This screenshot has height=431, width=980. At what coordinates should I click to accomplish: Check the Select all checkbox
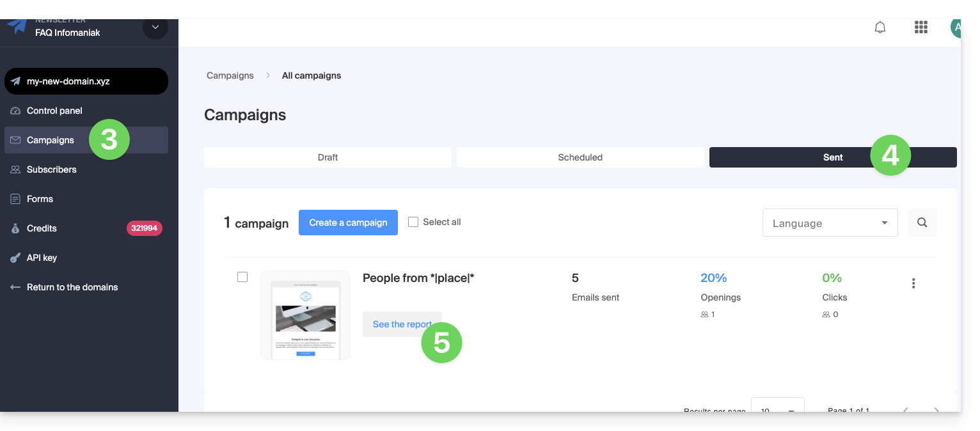[x=413, y=222]
